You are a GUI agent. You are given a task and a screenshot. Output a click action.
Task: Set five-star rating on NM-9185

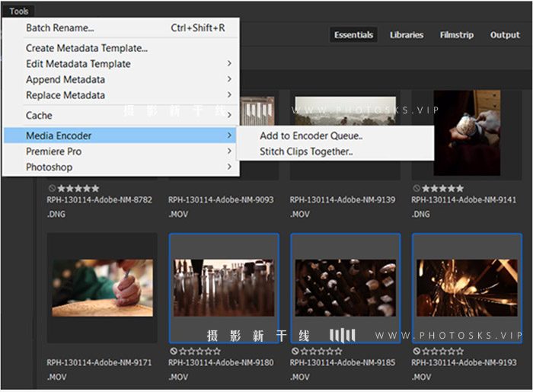point(338,351)
